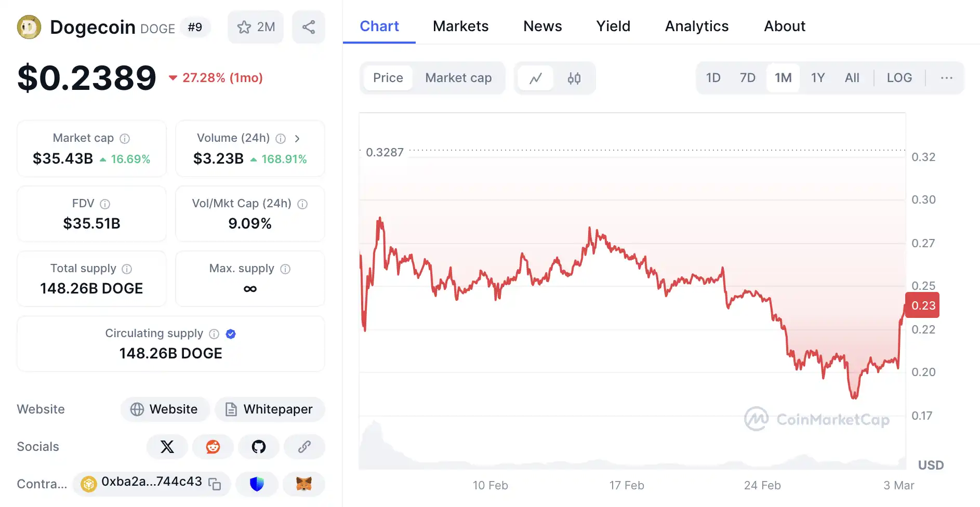Switch to candlestick chart view icon
This screenshot has height=507, width=980.
pos(574,78)
